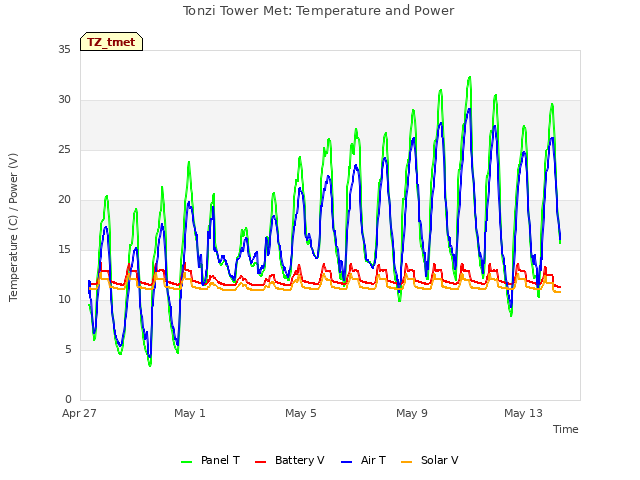
Task: Click the 5 y-axis tick label
Action: pyautogui.click(x=68, y=350)
